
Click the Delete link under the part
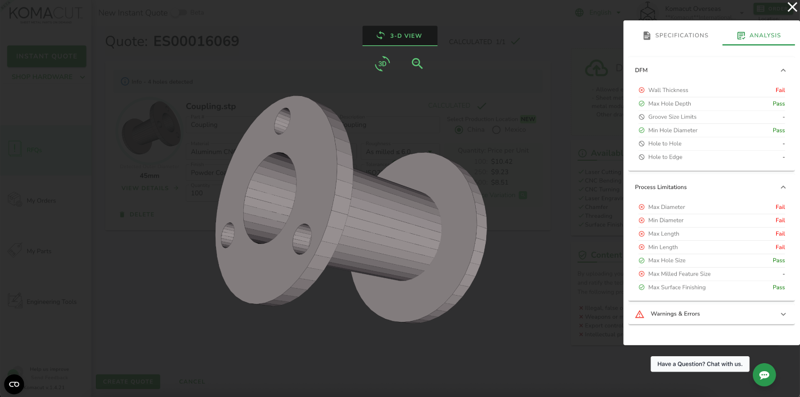pos(137,215)
